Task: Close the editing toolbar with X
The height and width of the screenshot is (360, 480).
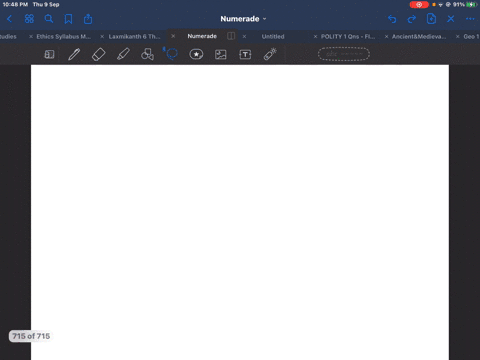Action: (x=451, y=19)
